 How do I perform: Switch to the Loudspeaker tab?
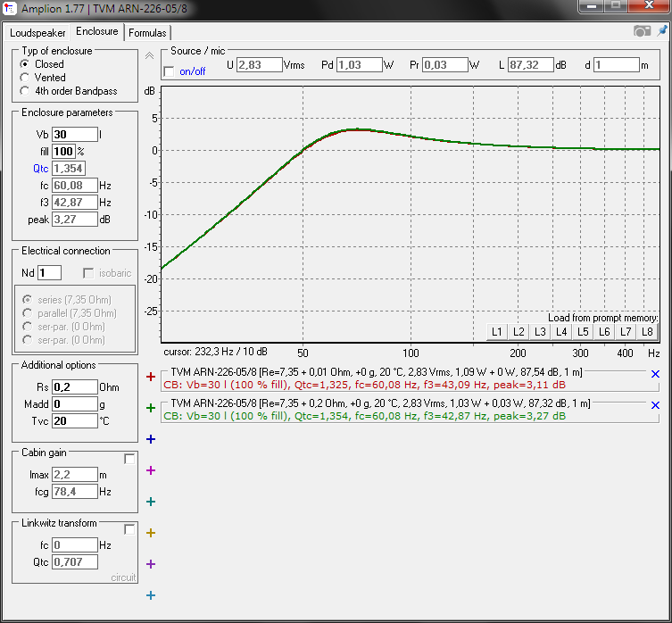point(37,33)
